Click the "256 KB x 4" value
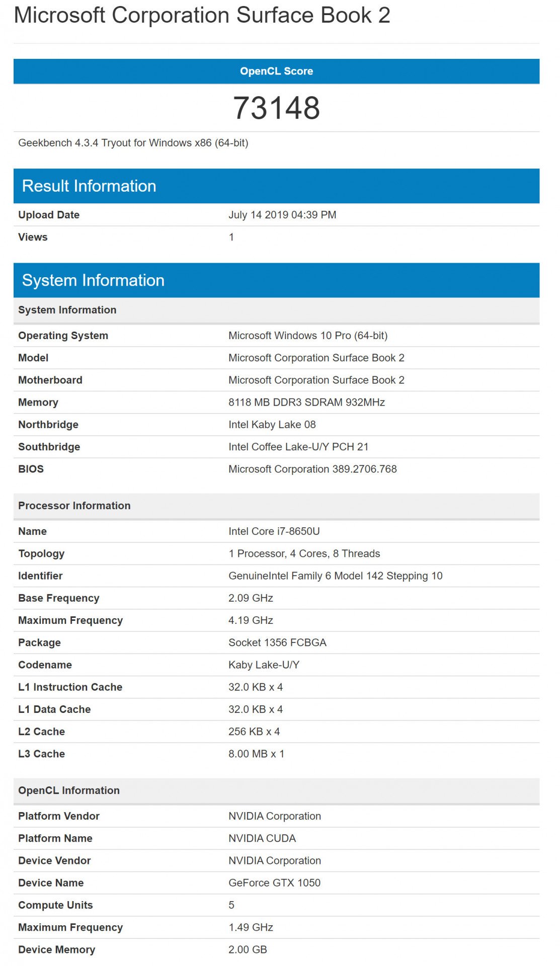Image resolution: width=560 pixels, height=966 pixels. coord(254,732)
